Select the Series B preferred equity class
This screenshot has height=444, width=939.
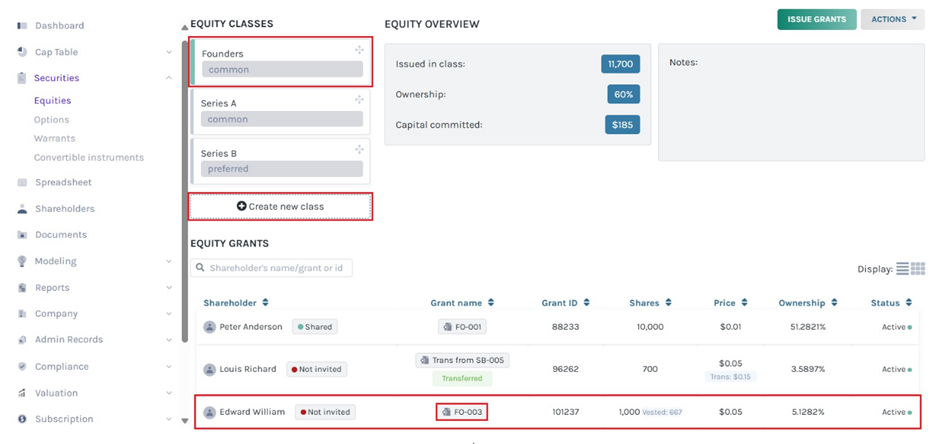tap(280, 161)
